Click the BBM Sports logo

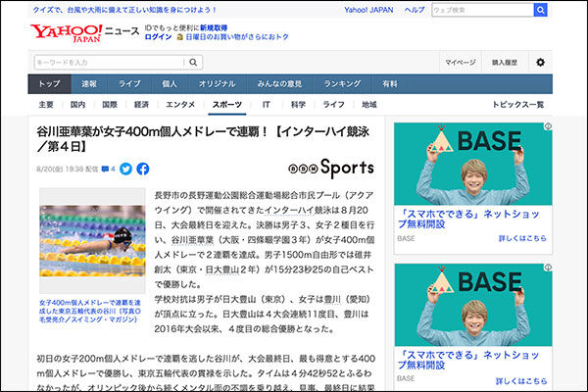331,168
